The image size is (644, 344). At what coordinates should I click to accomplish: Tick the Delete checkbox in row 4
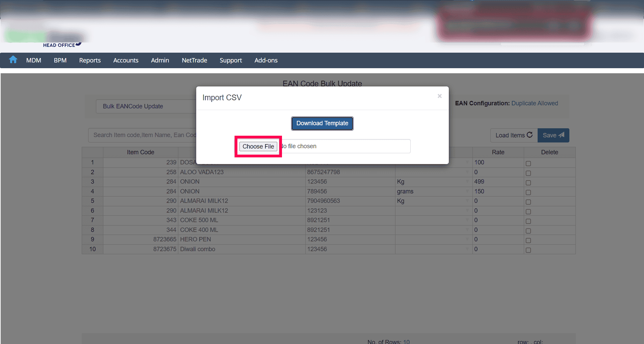tap(528, 192)
